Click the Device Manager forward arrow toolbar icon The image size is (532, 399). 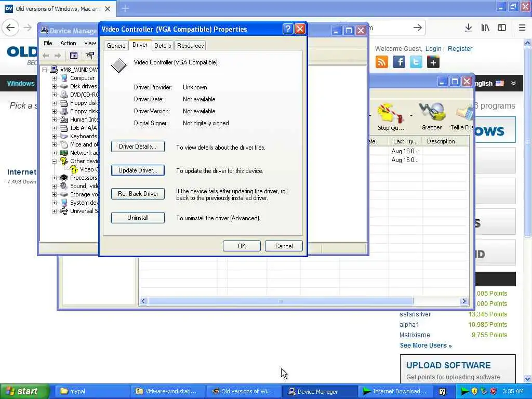click(58, 56)
